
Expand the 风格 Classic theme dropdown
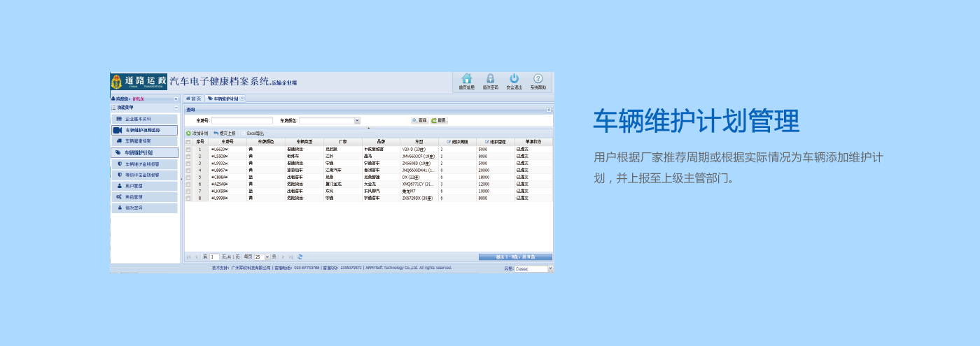coord(549,268)
